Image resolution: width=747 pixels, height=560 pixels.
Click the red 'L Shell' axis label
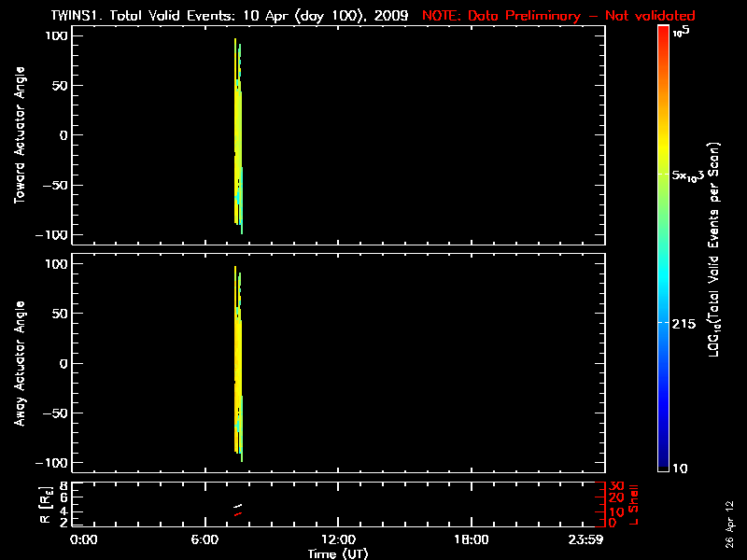[x=634, y=503]
